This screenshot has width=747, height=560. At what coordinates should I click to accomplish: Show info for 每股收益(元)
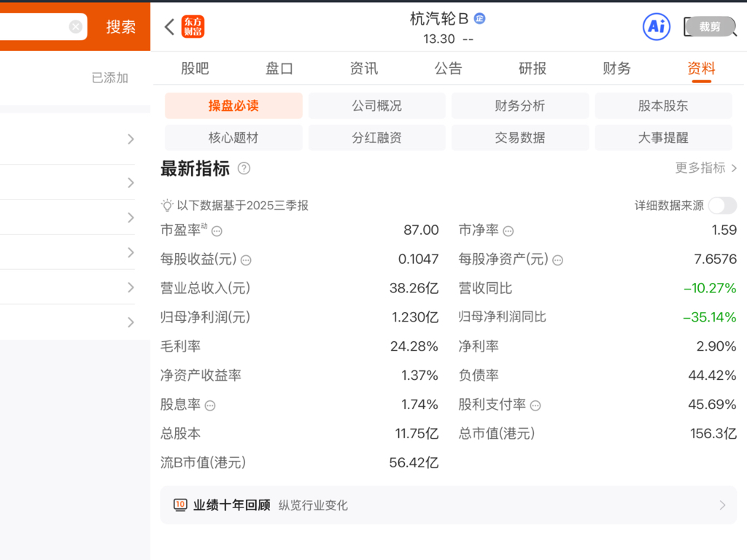(x=246, y=260)
